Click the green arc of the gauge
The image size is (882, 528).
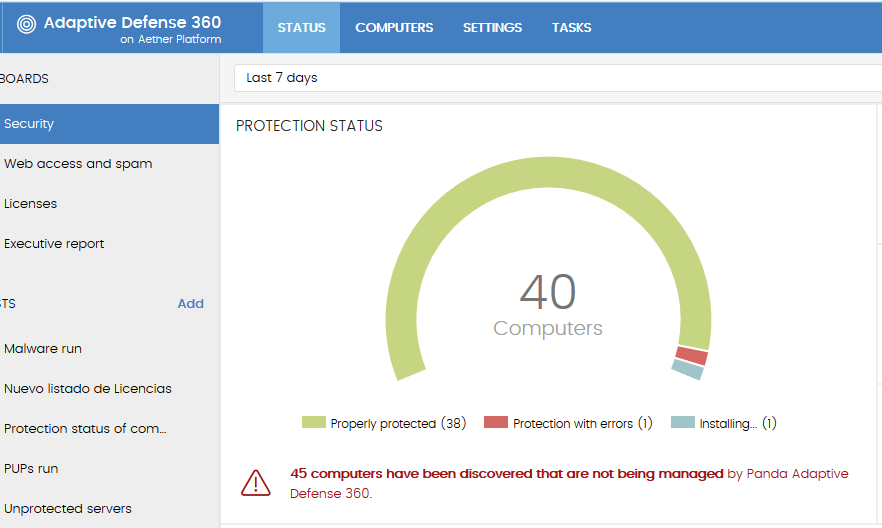point(548,172)
